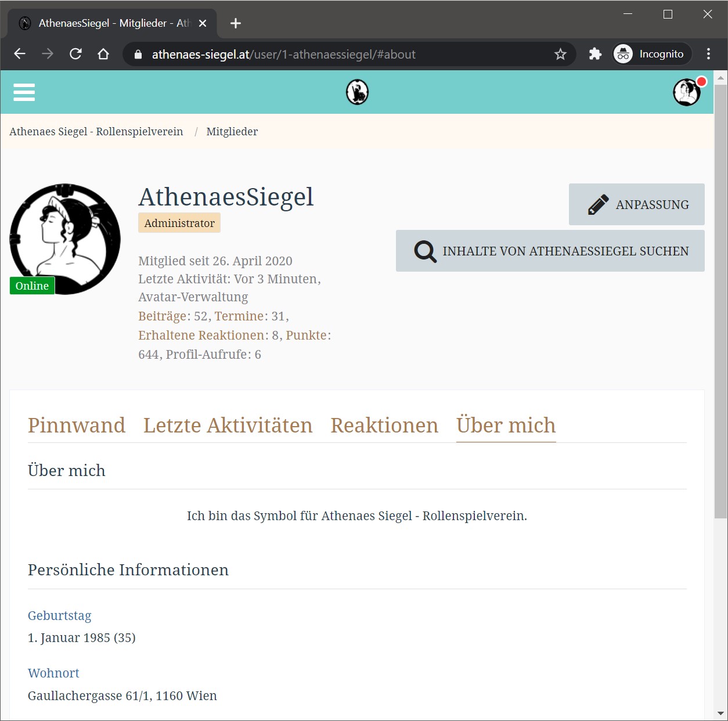
Task: Open the browser extensions puzzle icon
Action: (x=595, y=55)
